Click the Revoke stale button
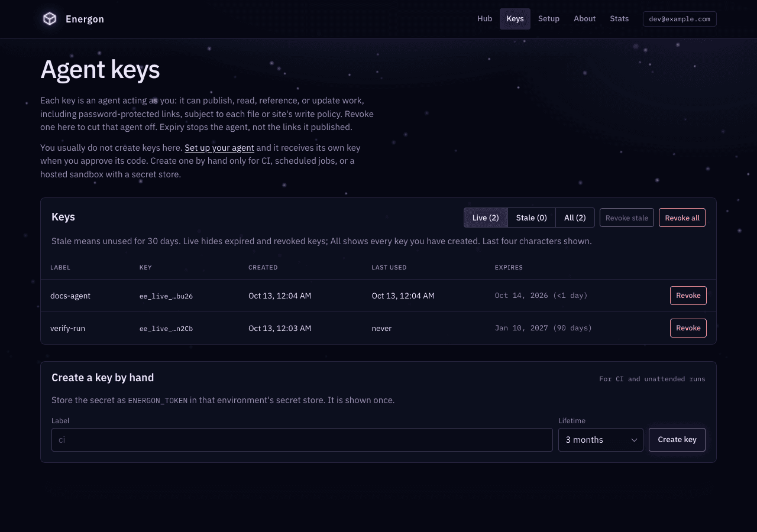Viewport: 757px width, 532px height. 627,218
